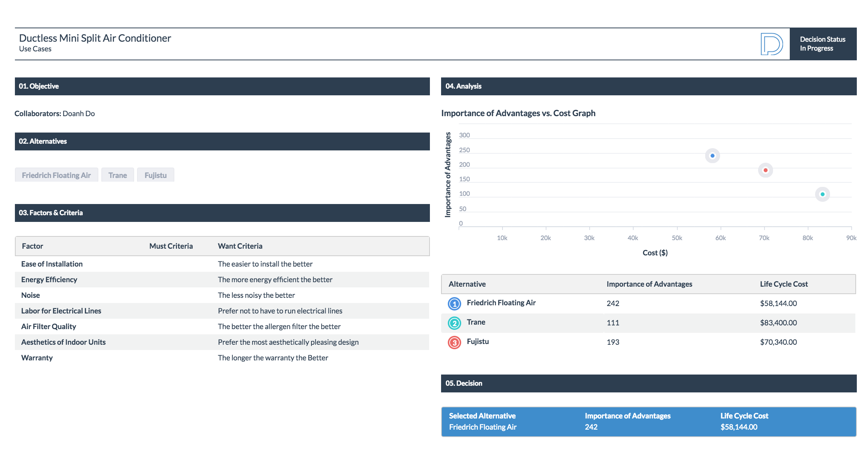Select the teal Trane point on graph
The width and height of the screenshot is (868, 449).
point(823,194)
